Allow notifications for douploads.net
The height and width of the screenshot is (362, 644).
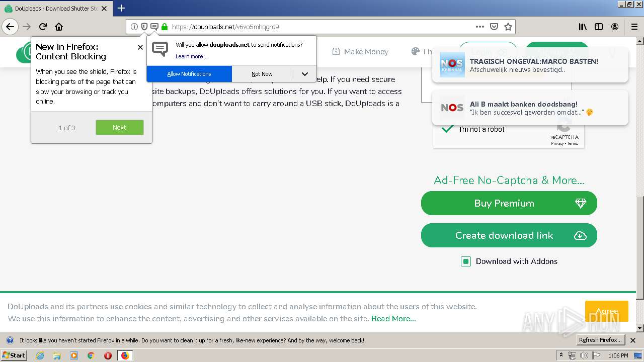click(x=189, y=74)
